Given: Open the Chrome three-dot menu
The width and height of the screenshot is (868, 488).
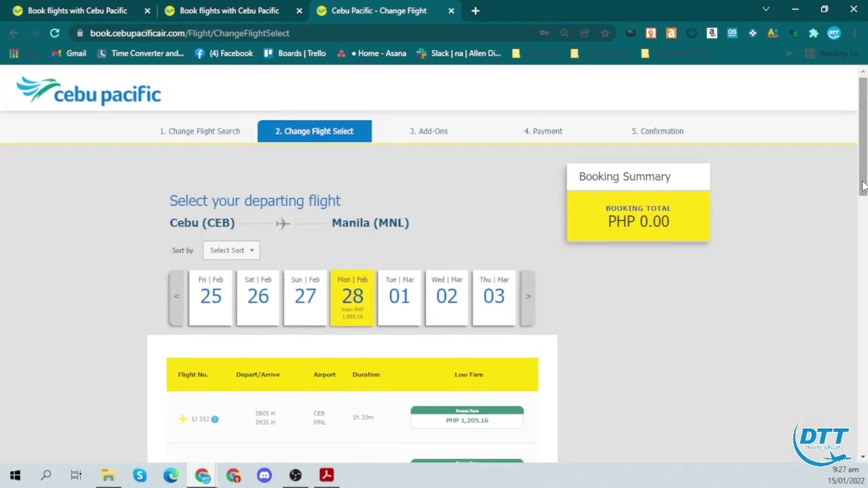Looking at the screenshot, I should 854,33.
